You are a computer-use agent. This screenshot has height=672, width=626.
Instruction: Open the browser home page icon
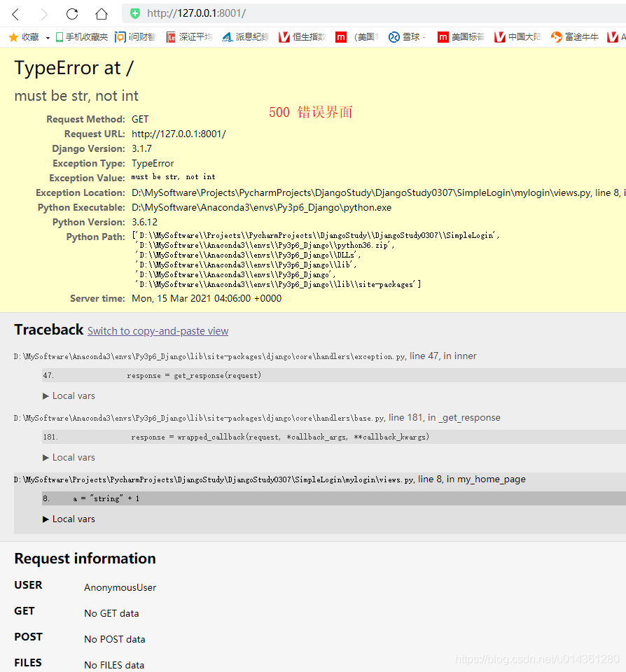click(x=102, y=14)
